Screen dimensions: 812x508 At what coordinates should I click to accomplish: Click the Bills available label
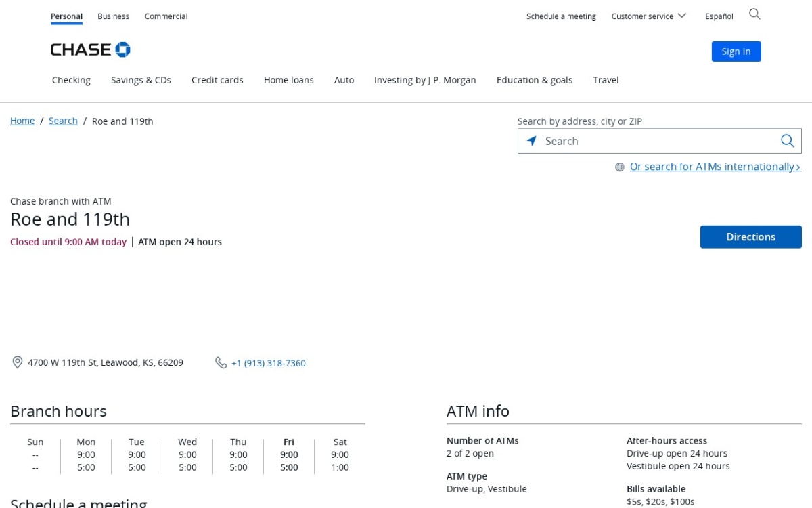tap(656, 488)
